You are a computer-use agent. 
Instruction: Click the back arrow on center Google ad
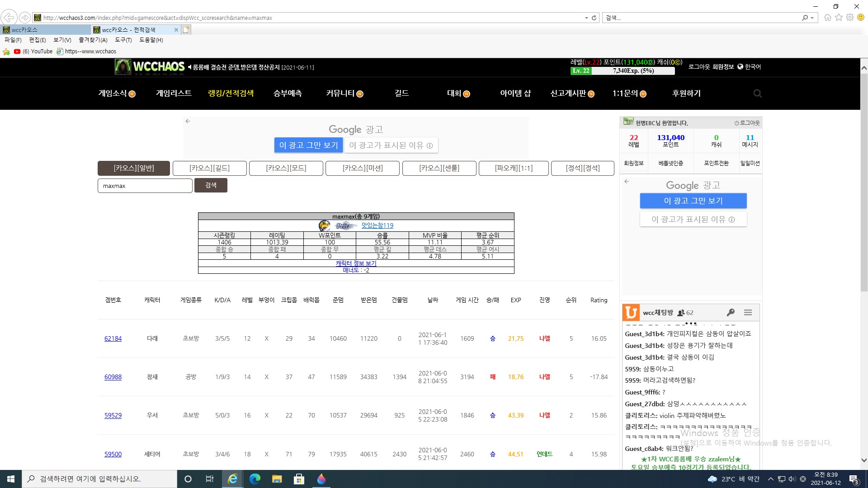pyautogui.click(x=188, y=121)
